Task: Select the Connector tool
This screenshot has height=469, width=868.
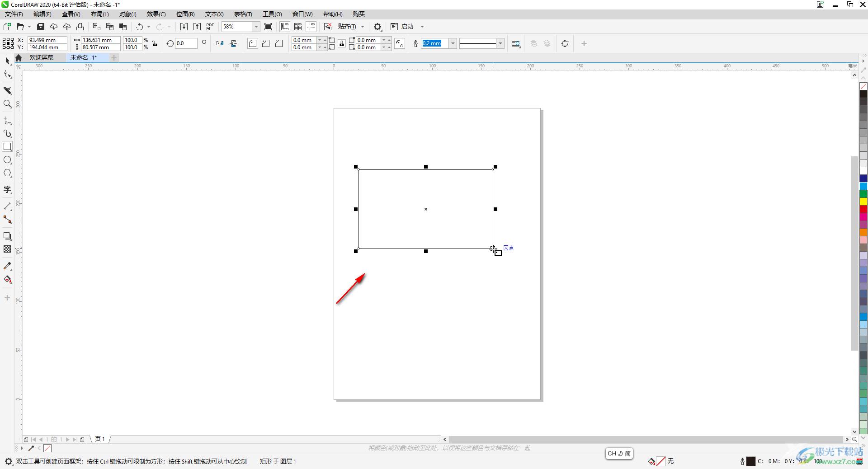Action: 7,220
